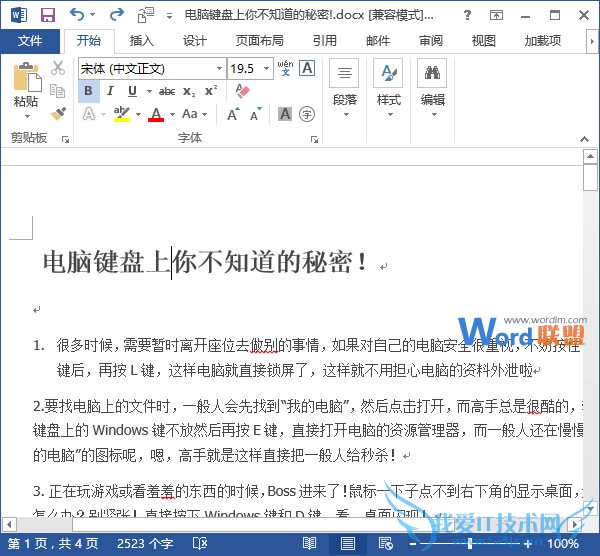The width and height of the screenshot is (600, 556).
Task: Switch to the 页面布局 tab
Action: click(260, 40)
